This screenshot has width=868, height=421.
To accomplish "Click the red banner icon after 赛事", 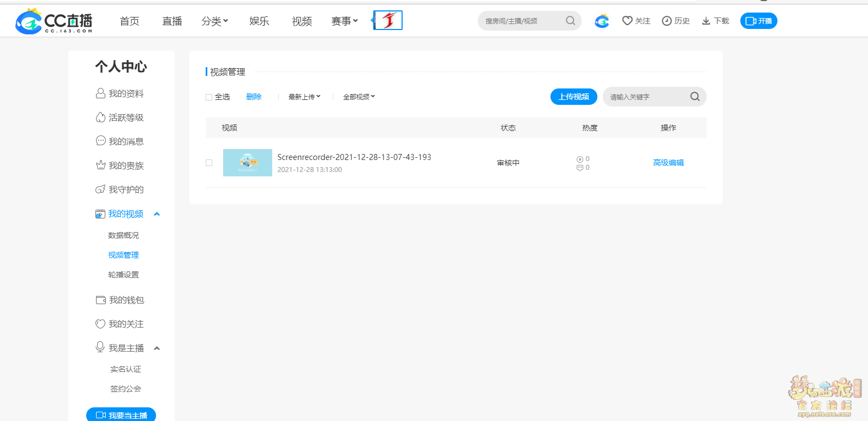I will click(388, 21).
